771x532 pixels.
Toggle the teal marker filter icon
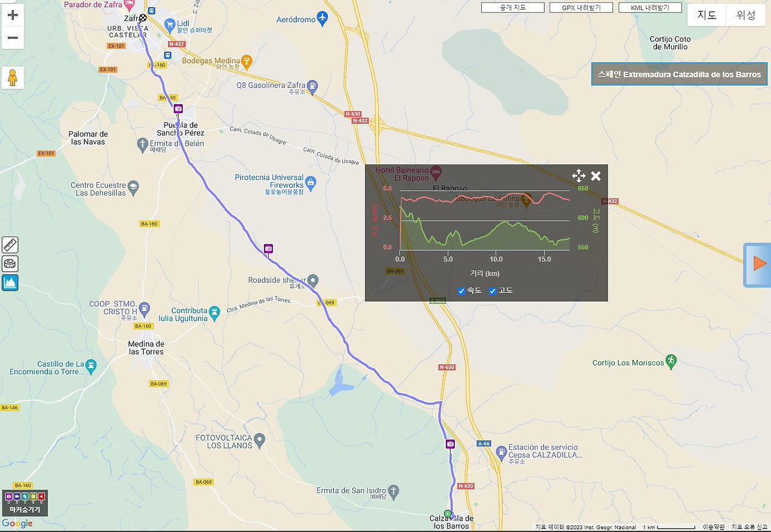[25, 497]
